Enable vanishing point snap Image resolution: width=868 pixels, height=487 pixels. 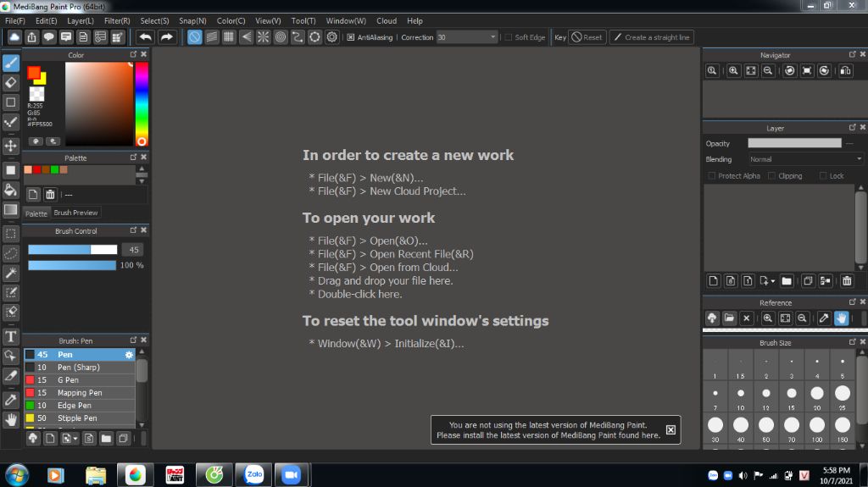coord(246,37)
